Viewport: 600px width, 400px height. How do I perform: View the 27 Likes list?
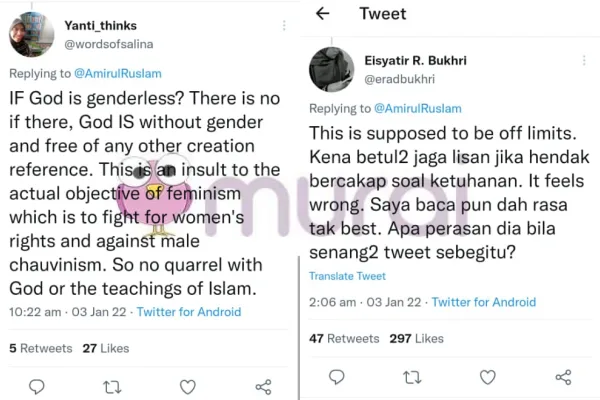[106, 348]
